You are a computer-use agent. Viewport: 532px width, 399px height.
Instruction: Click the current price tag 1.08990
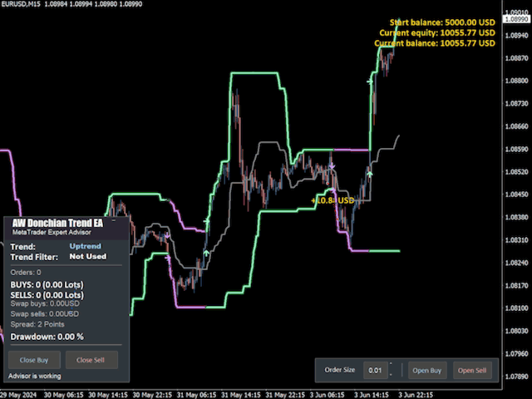(x=517, y=16)
